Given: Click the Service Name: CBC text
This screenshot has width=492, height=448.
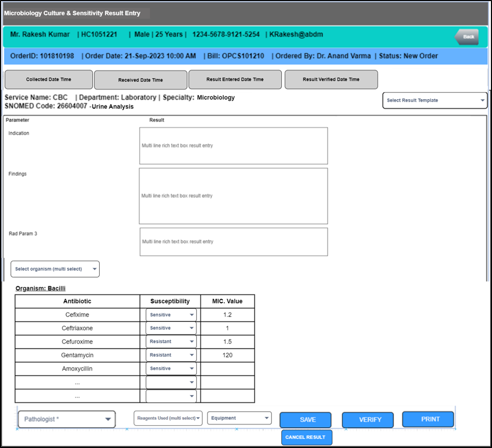Looking at the screenshot, I should pos(36,98).
